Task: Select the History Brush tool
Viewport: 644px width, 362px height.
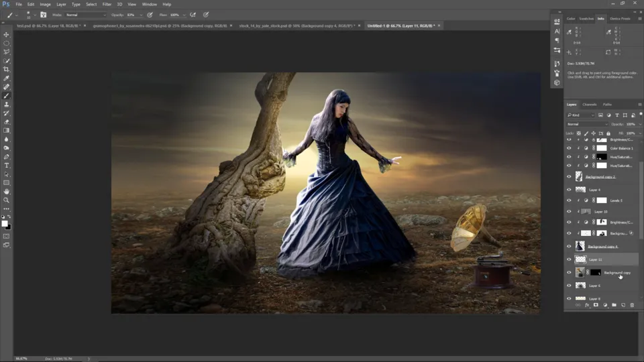Action: coord(6,113)
